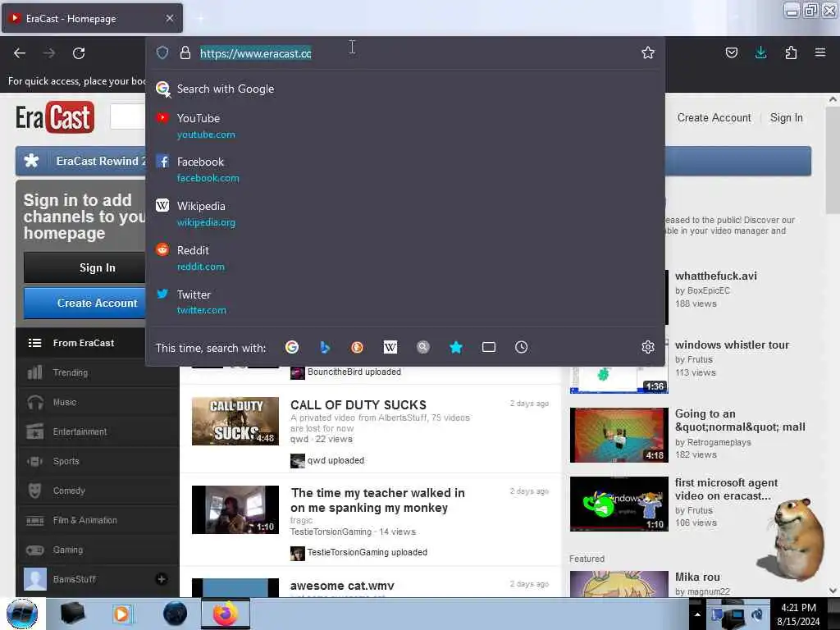Open CALL OF DUTY SUCKS thumbnail
The height and width of the screenshot is (630, 840).
tap(235, 421)
